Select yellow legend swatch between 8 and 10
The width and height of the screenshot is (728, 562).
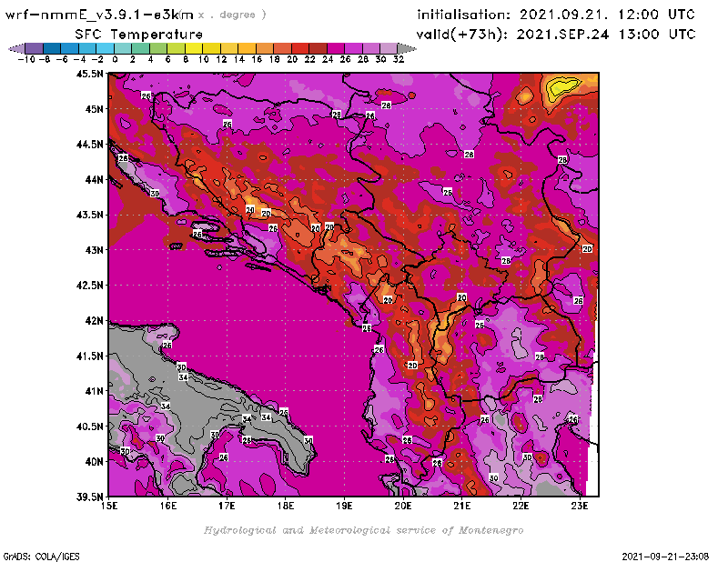194,48
